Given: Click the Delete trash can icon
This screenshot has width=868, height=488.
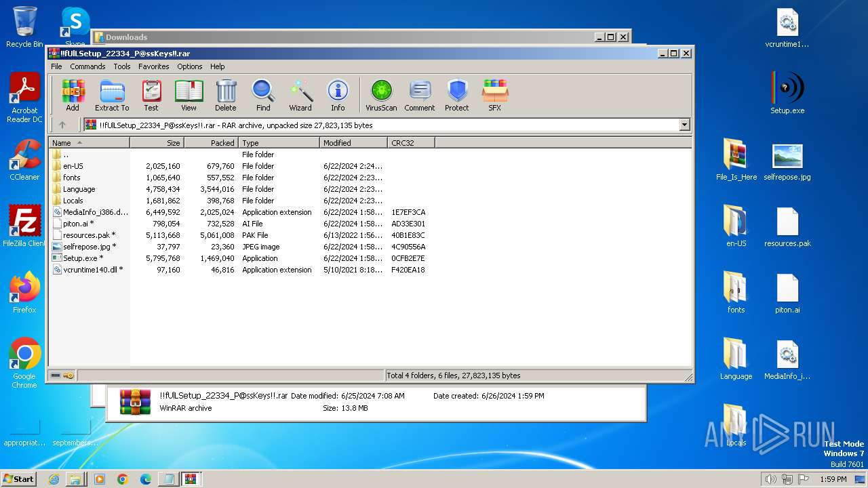Looking at the screenshot, I should point(226,96).
